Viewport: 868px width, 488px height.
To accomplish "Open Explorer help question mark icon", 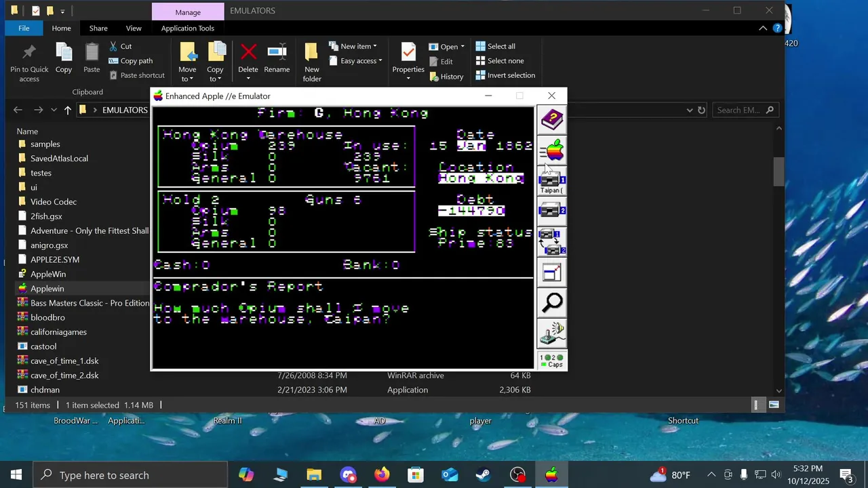I will click(778, 28).
